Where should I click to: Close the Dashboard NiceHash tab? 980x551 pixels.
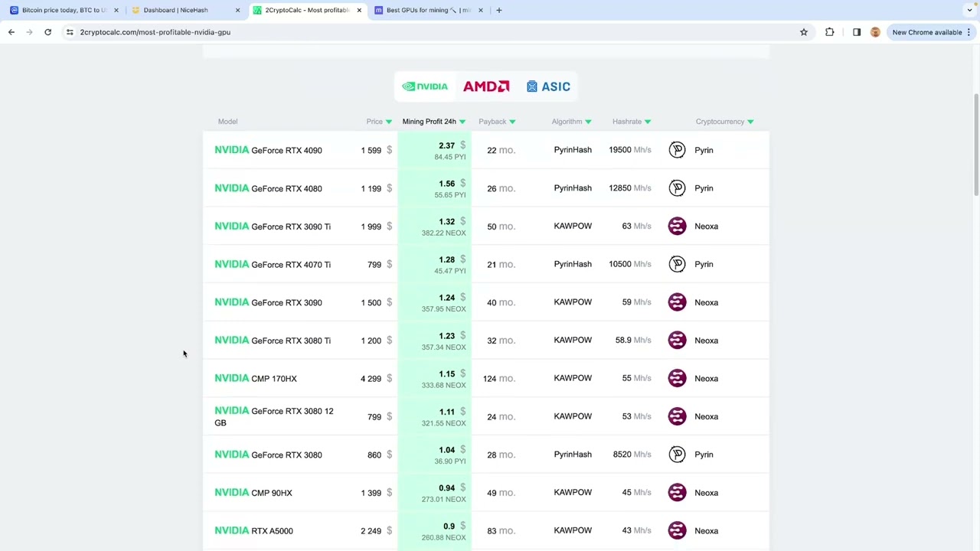(x=237, y=10)
